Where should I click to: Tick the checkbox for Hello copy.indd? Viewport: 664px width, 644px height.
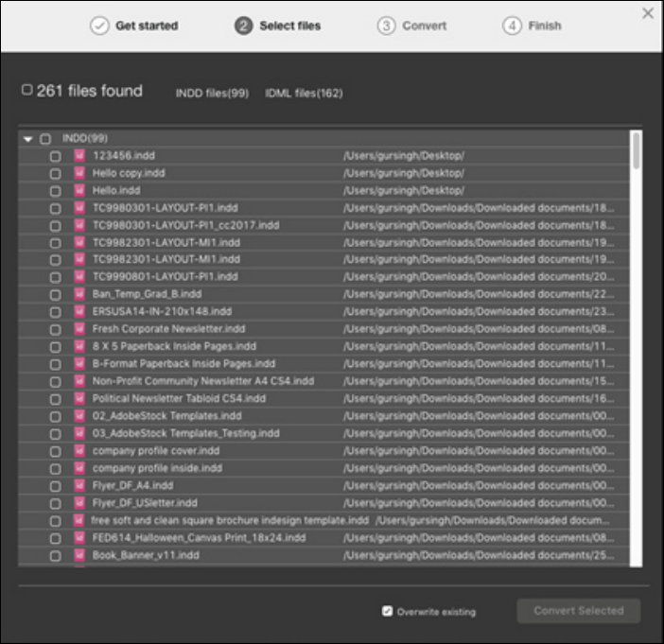(x=56, y=174)
